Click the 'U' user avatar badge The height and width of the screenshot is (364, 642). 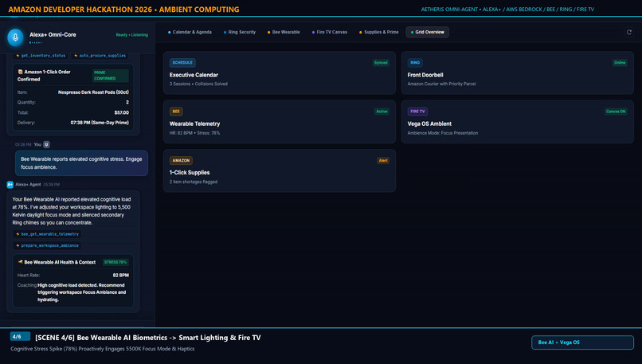pos(46,144)
